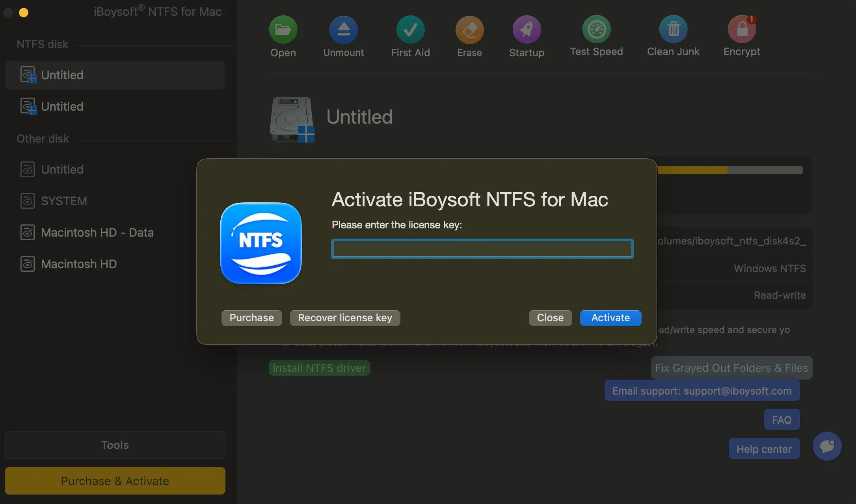Close the activation dialog
Image resolution: width=856 pixels, height=504 pixels.
550,318
